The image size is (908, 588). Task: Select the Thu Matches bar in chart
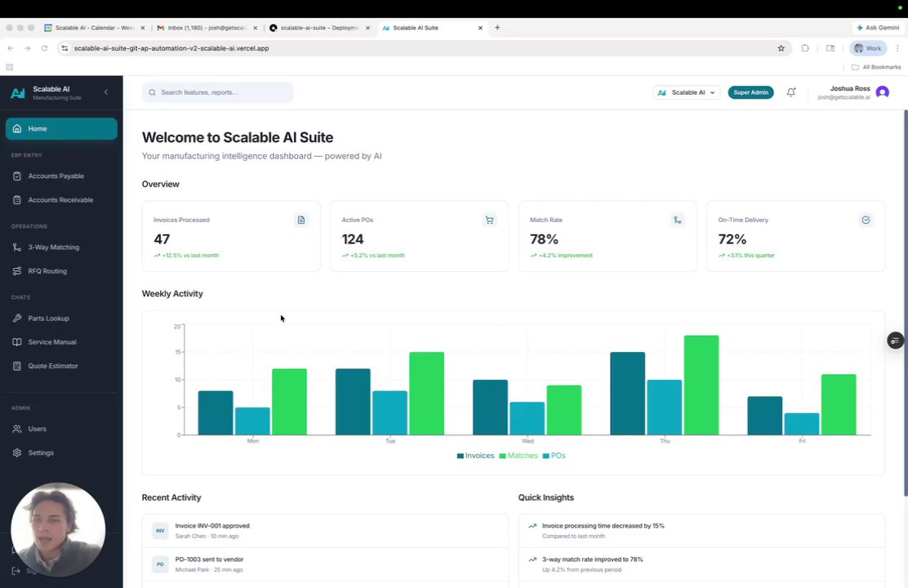click(701, 385)
